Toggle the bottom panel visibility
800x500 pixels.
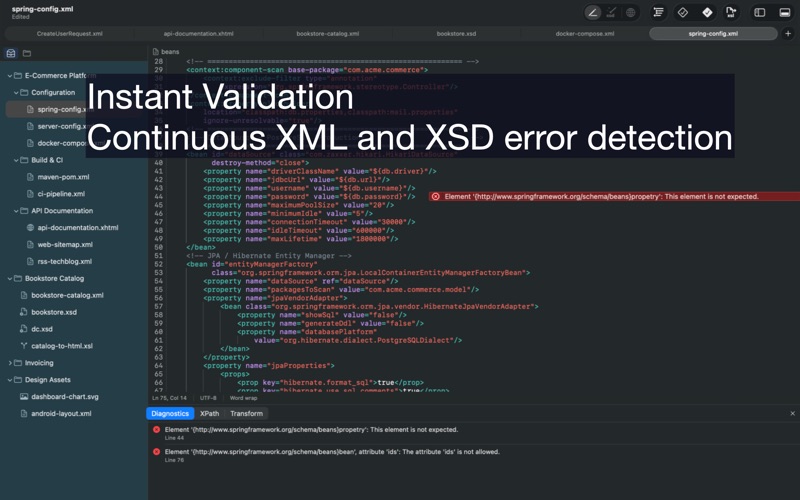[x=785, y=13]
